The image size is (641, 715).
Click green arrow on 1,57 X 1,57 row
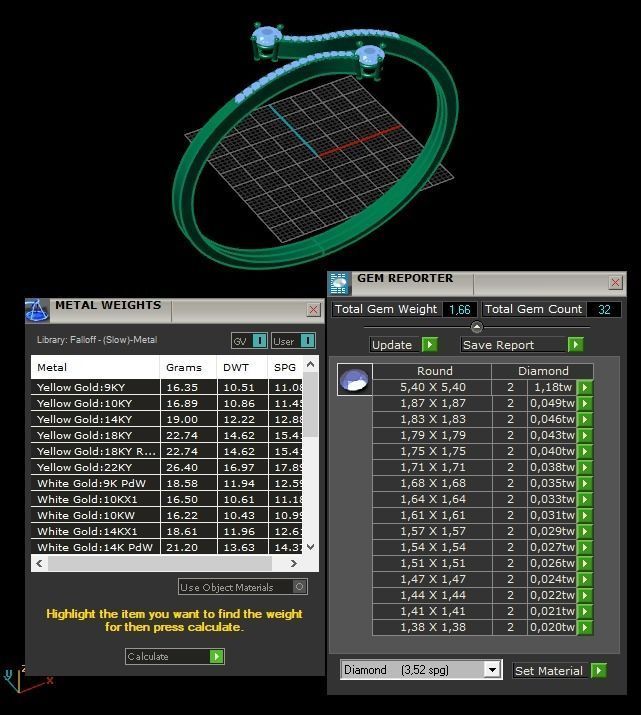click(585, 531)
